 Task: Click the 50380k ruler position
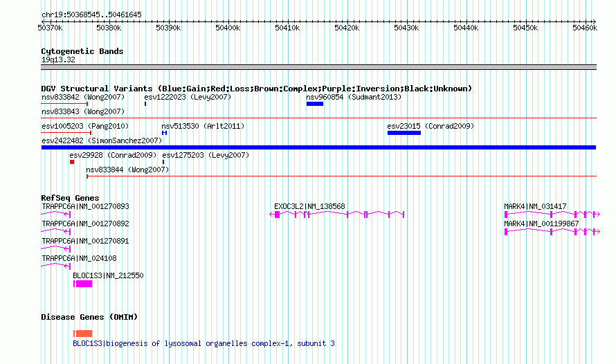coord(109,28)
